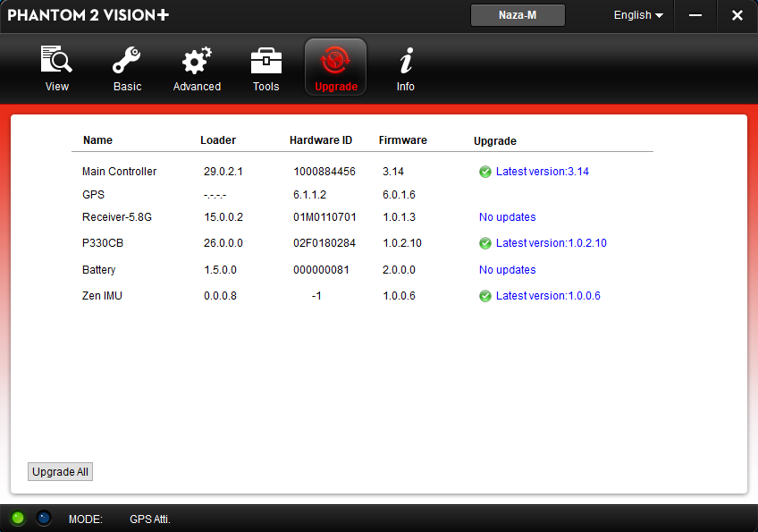Screen dimensions: 758x532
Task: Open the Basic settings wrench icon
Action: (x=127, y=60)
